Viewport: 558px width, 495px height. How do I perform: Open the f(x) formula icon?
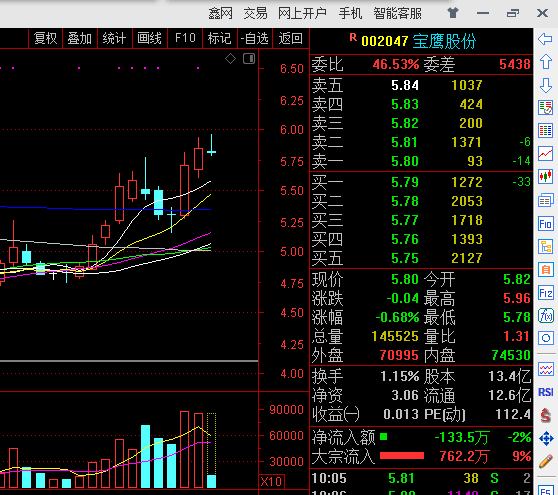(x=546, y=315)
